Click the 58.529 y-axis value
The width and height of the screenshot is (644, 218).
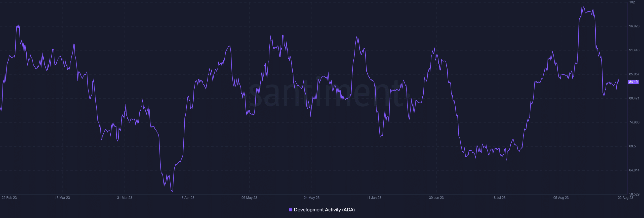[634, 194]
